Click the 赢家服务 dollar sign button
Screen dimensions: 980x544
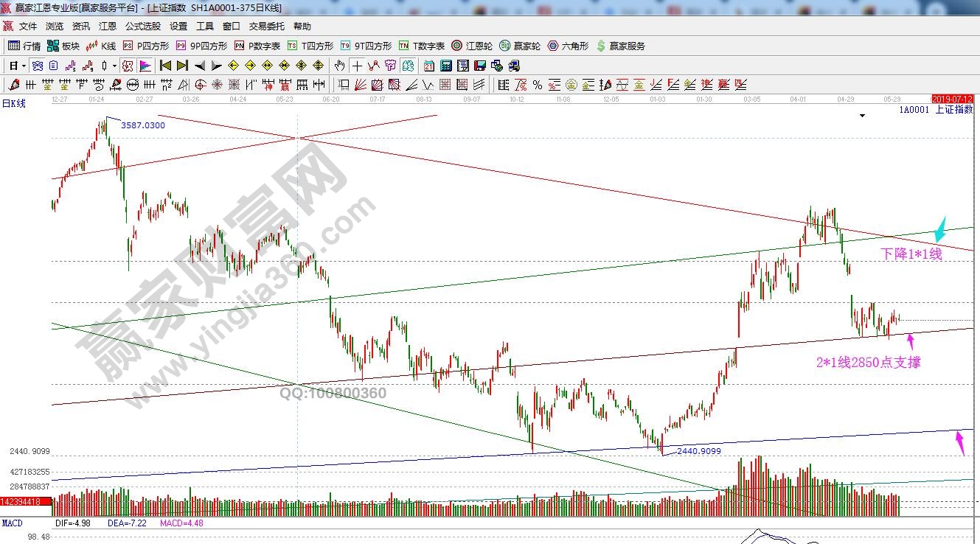(620, 46)
